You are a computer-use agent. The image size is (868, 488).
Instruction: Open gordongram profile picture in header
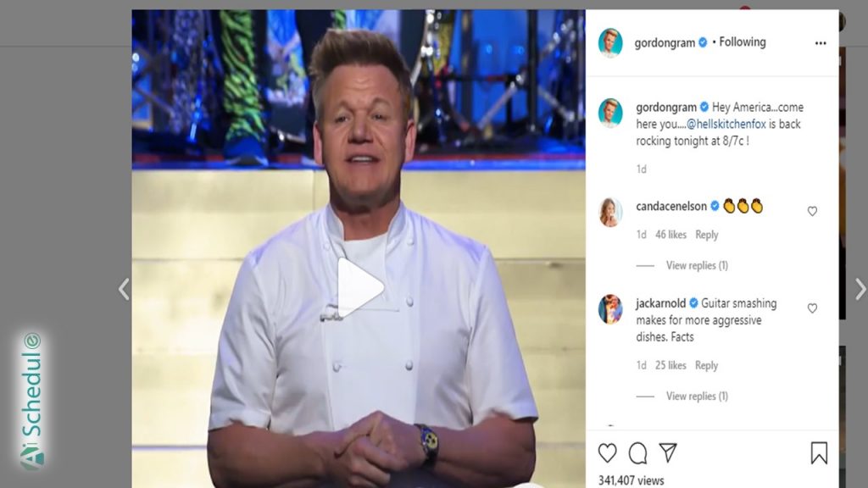610,42
